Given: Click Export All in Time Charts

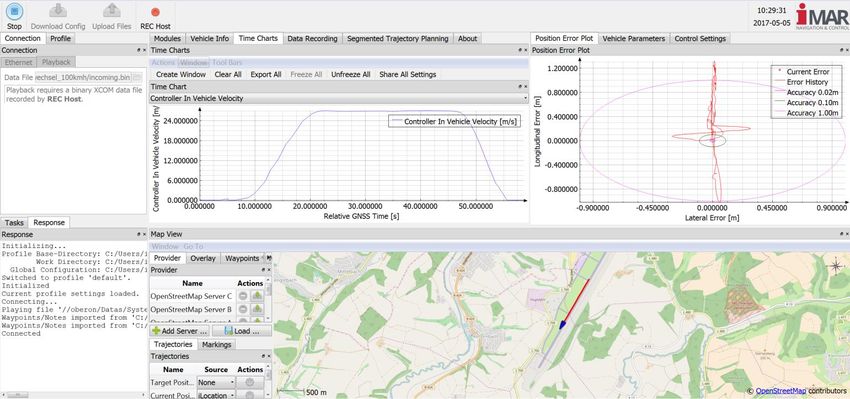Looking at the screenshot, I should 266,74.
